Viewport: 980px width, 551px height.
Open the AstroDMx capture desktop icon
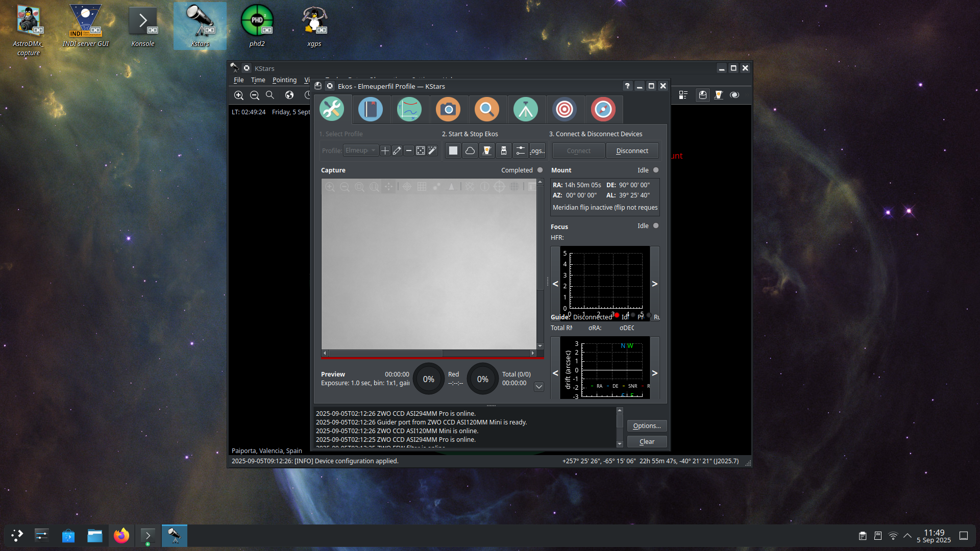click(29, 30)
